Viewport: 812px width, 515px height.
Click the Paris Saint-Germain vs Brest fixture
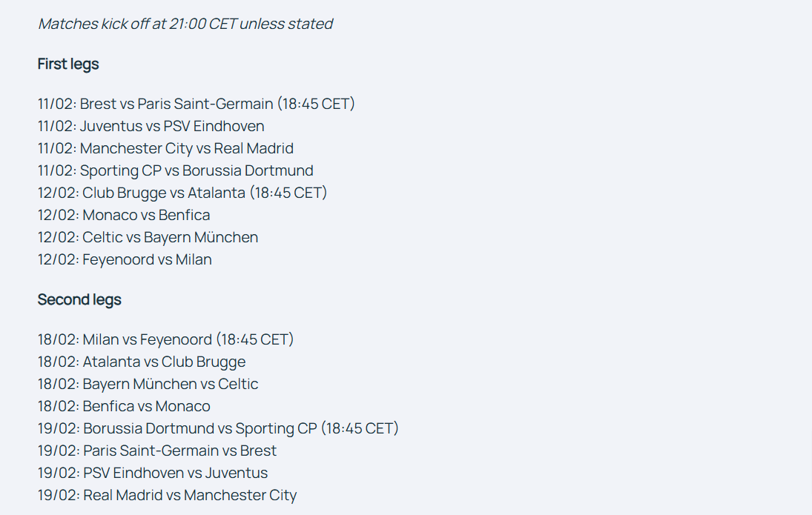tap(157, 451)
